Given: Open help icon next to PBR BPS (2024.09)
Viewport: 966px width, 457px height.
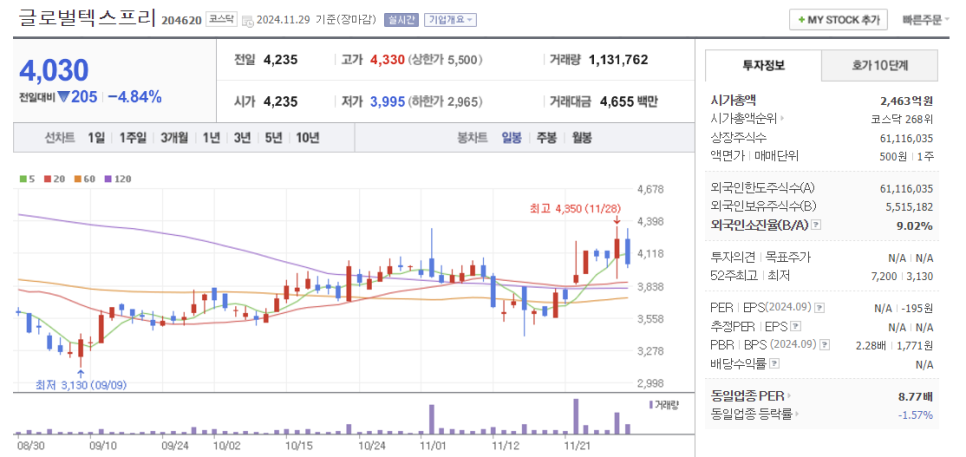Looking at the screenshot, I should [825, 346].
